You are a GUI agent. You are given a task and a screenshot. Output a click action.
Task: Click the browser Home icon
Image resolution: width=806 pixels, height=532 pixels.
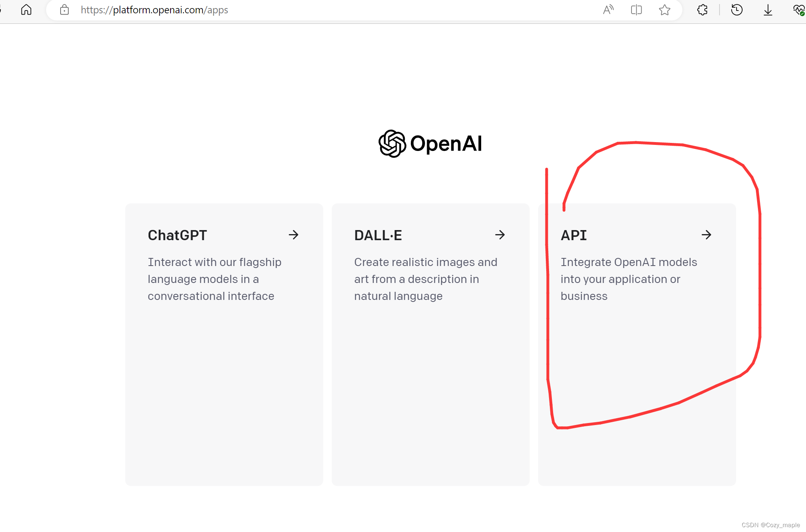(x=26, y=10)
